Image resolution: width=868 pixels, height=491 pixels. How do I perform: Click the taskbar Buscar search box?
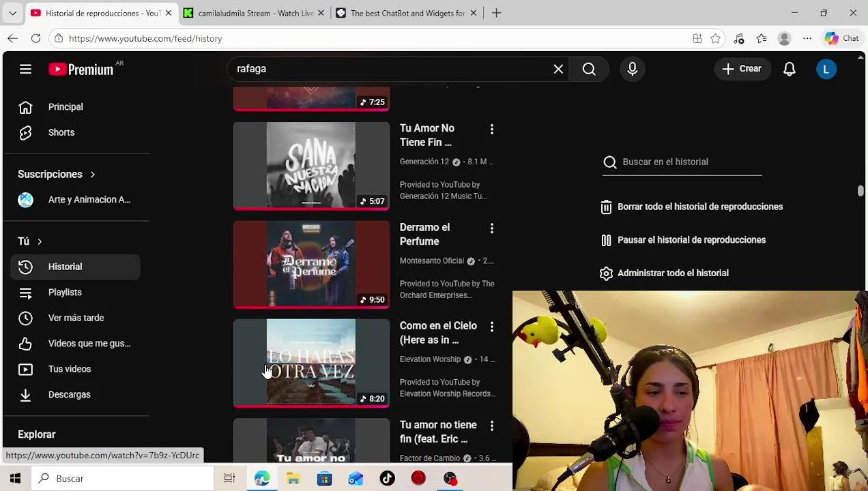pos(123,479)
